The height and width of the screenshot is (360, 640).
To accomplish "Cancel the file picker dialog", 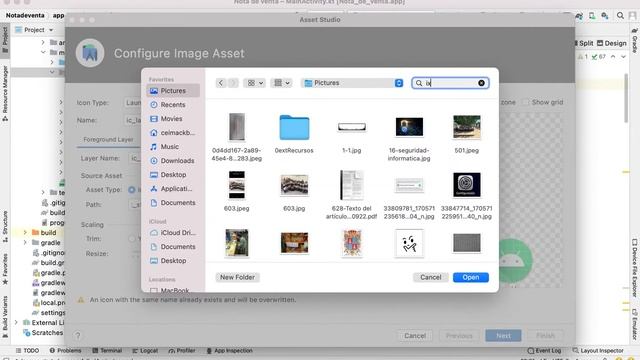I will 431,277.
